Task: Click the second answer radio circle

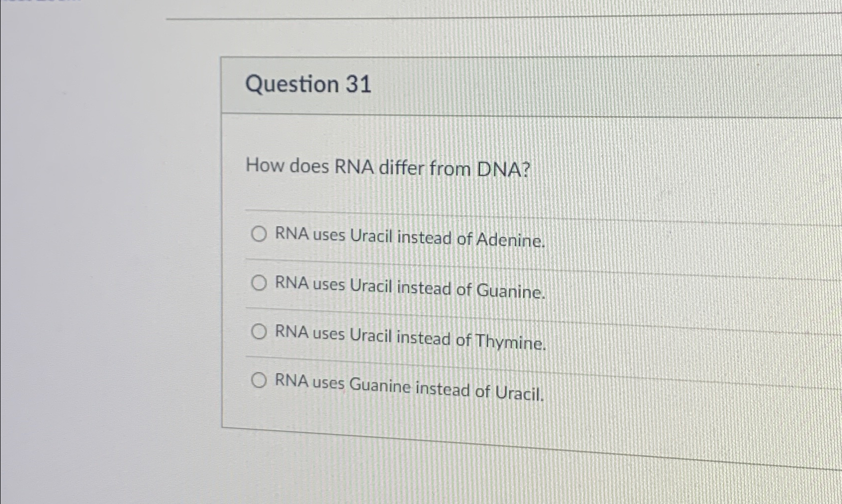Action: (259, 283)
